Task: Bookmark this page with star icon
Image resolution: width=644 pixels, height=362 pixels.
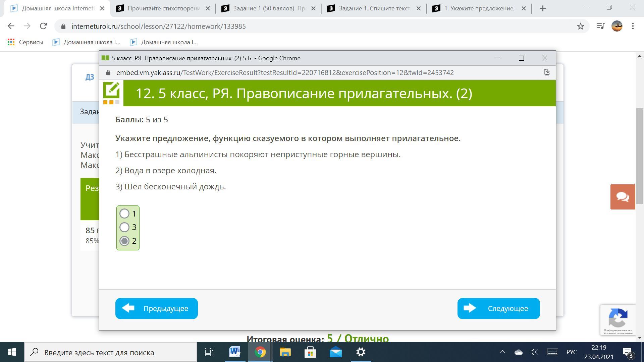Action: 580,26
